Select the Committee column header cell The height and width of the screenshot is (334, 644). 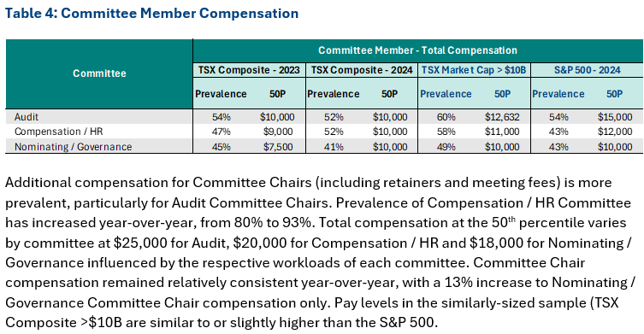tap(99, 73)
